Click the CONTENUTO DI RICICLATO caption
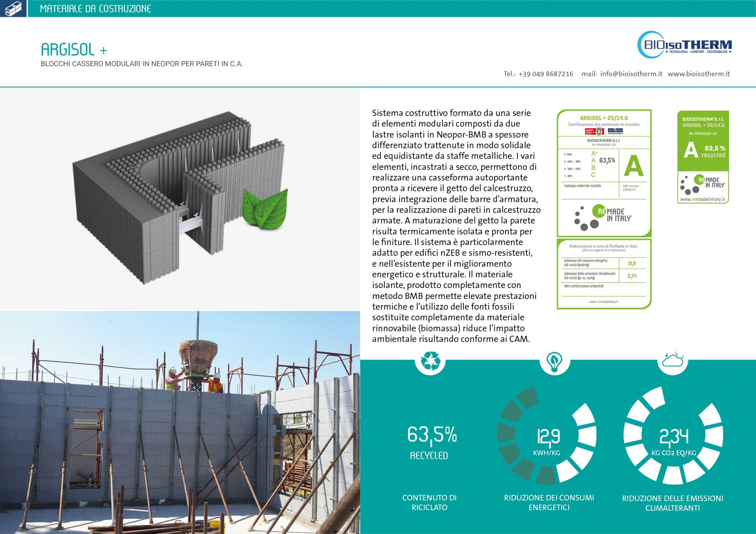This screenshot has width=756, height=534. (429, 503)
